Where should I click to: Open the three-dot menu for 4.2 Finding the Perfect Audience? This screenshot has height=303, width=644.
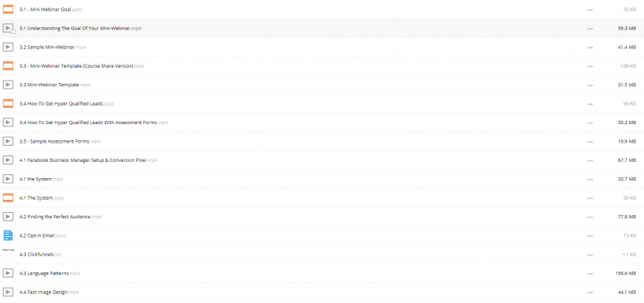click(x=590, y=217)
